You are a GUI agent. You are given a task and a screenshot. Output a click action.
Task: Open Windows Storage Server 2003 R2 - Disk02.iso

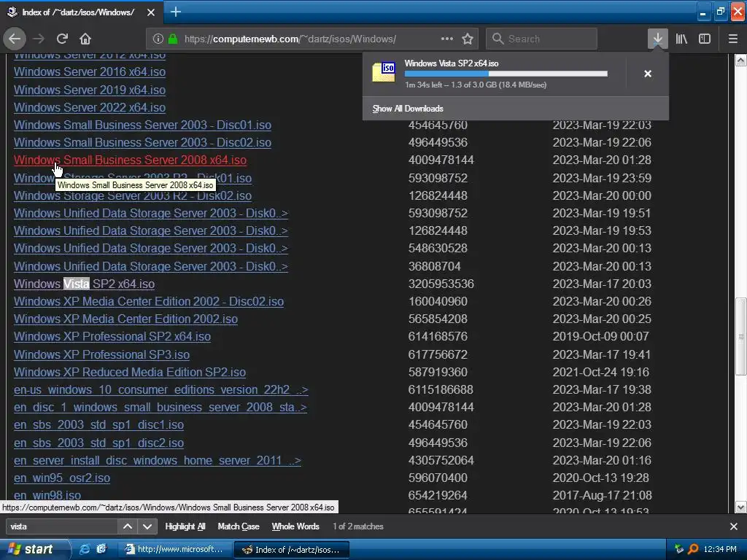tap(133, 195)
